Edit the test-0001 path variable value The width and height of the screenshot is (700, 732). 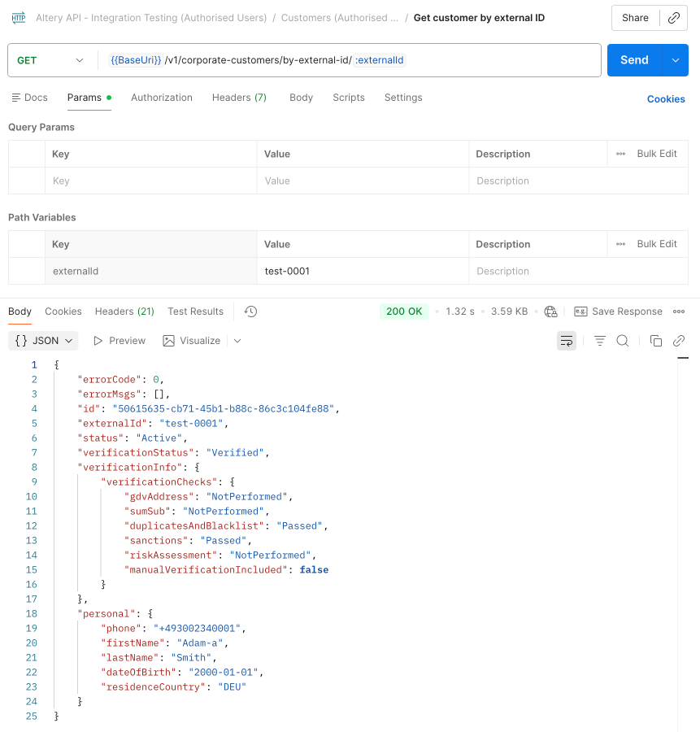[x=363, y=271]
